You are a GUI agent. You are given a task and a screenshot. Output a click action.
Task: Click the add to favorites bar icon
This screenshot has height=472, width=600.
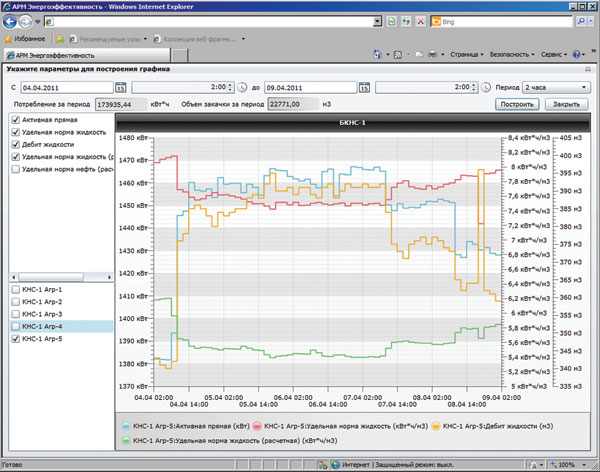(x=60, y=39)
